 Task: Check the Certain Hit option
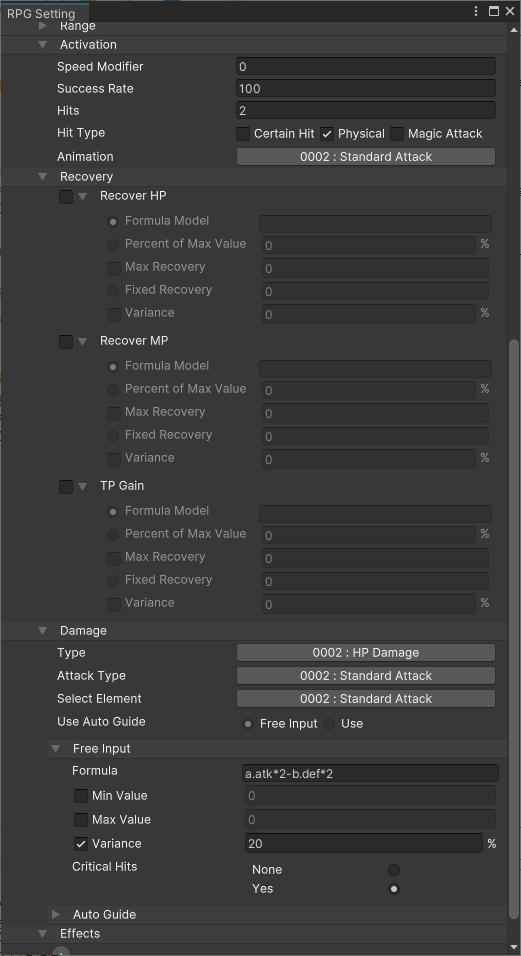click(x=243, y=134)
